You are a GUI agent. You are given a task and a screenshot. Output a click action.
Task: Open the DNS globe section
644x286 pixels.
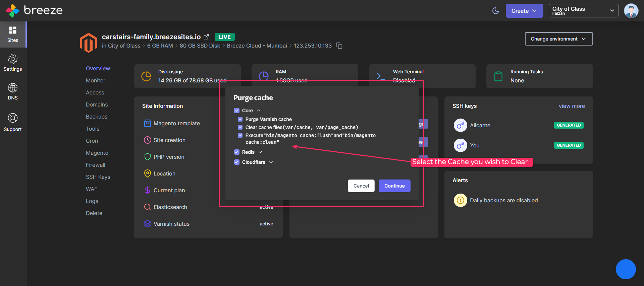(13, 92)
